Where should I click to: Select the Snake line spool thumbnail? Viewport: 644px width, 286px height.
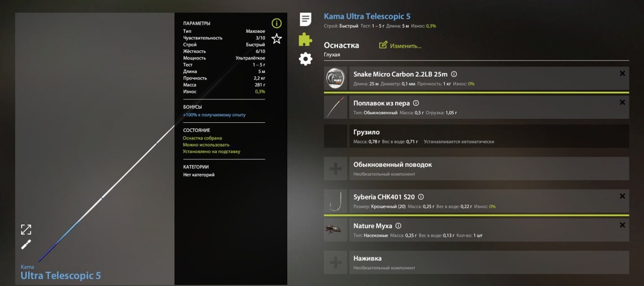(x=335, y=79)
